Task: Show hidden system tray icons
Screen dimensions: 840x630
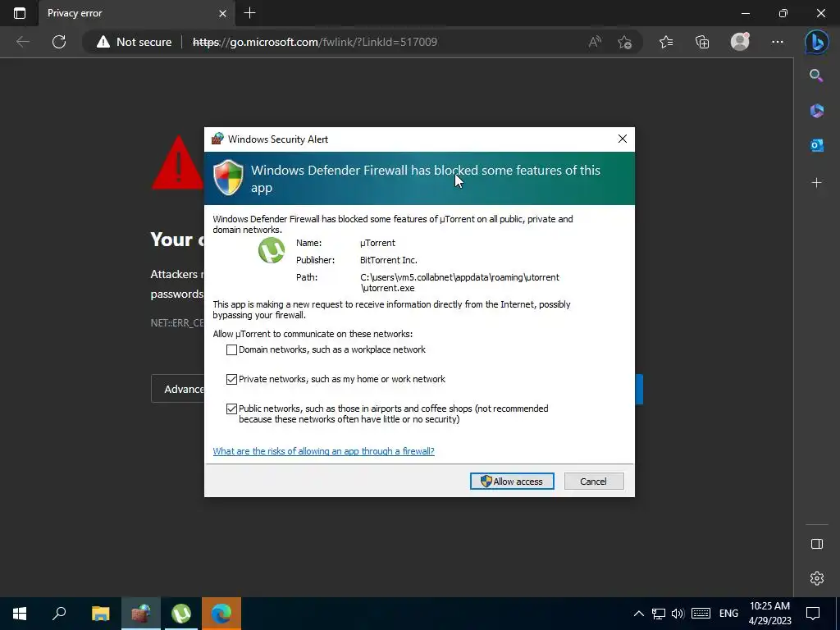Action: pyautogui.click(x=638, y=614)
